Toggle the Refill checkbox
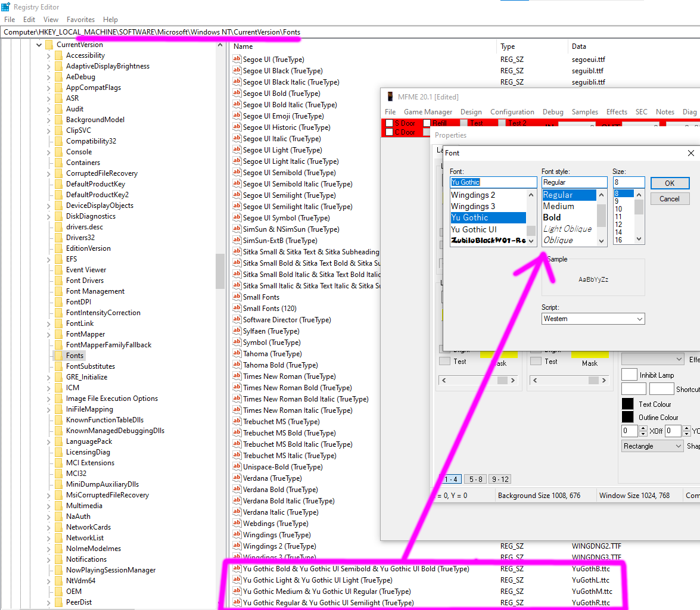Screen dimensions: 700x610 [427, 123]
